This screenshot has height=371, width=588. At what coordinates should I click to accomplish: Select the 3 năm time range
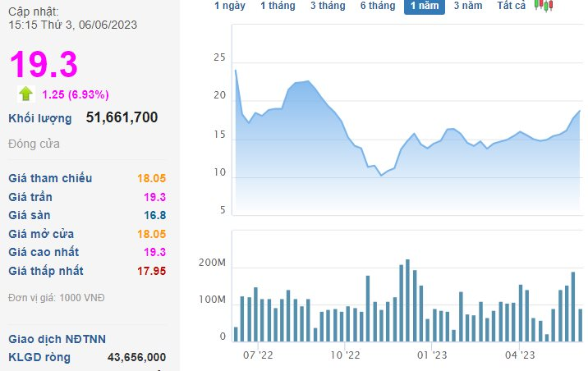pyautogui.click(x=468, y=6)
